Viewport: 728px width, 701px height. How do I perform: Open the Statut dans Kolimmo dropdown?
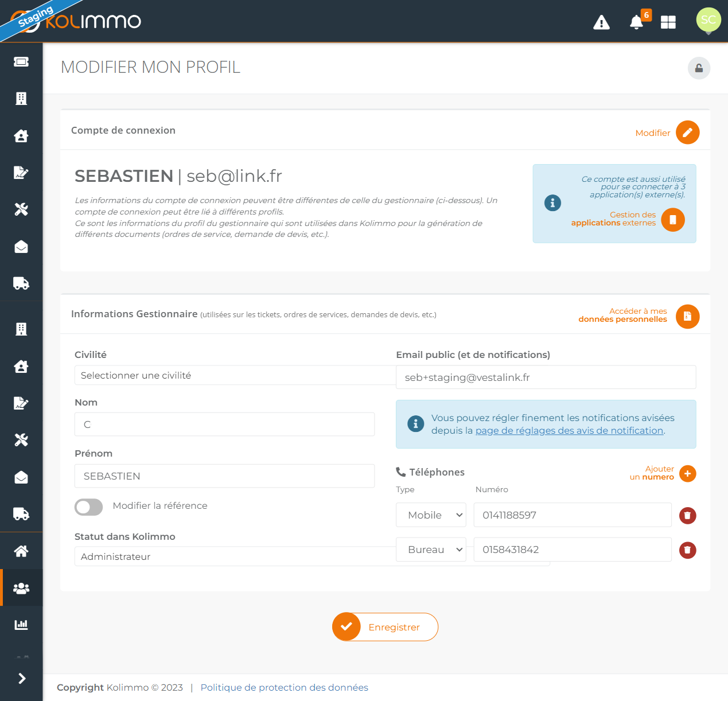click(235, 556)
